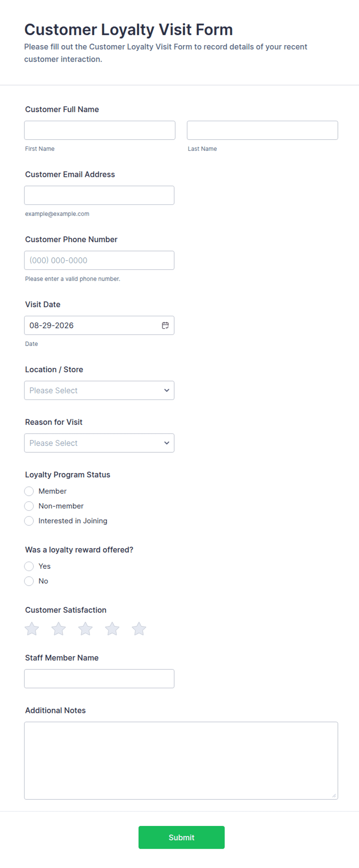Focus the First Name field
The height and width of the screenshot is (868, 359).
pos(100,130)
